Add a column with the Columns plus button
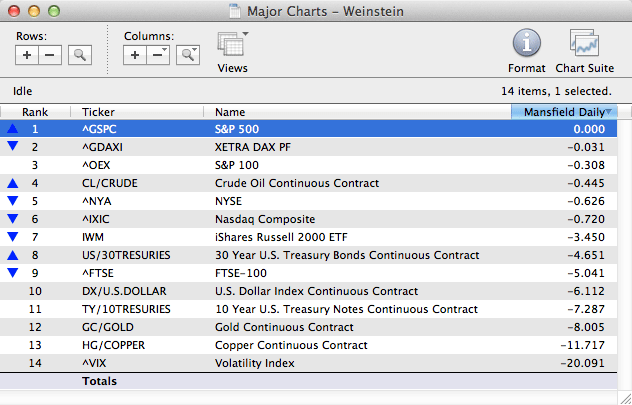Screen dimensions: 632x405 point(135,55)
